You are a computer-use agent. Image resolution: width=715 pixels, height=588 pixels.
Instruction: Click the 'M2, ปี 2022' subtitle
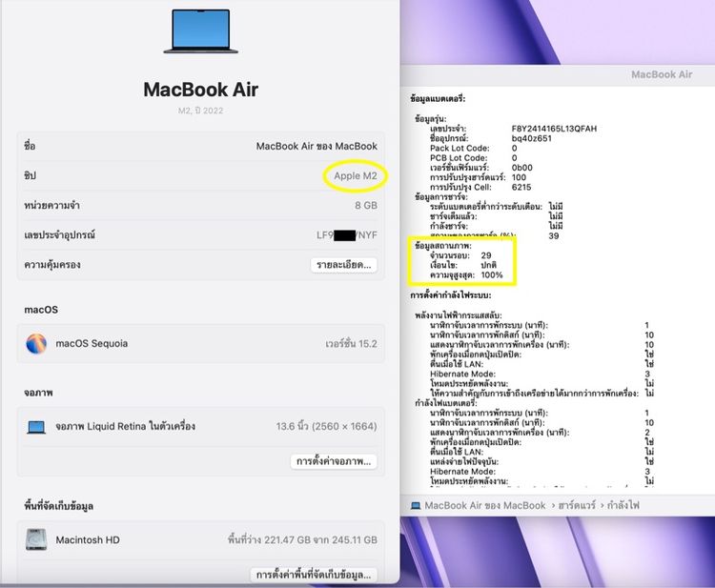coord(200,111)
